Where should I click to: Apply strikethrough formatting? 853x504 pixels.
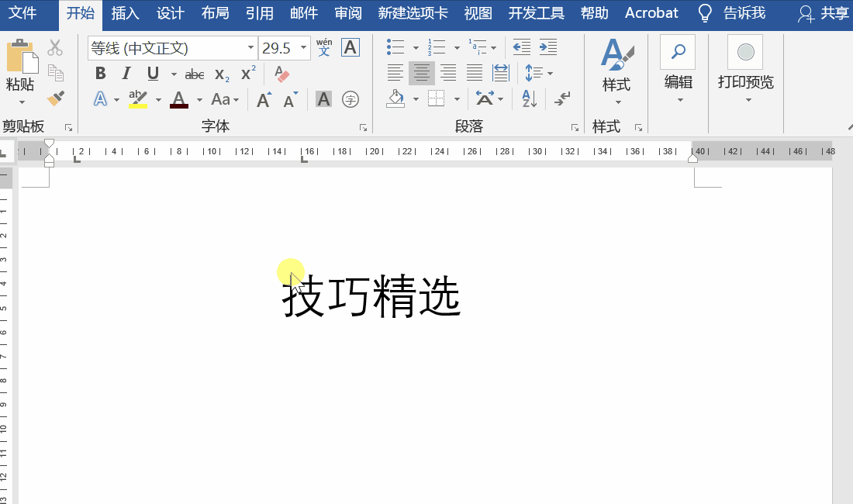click(194, 73)
